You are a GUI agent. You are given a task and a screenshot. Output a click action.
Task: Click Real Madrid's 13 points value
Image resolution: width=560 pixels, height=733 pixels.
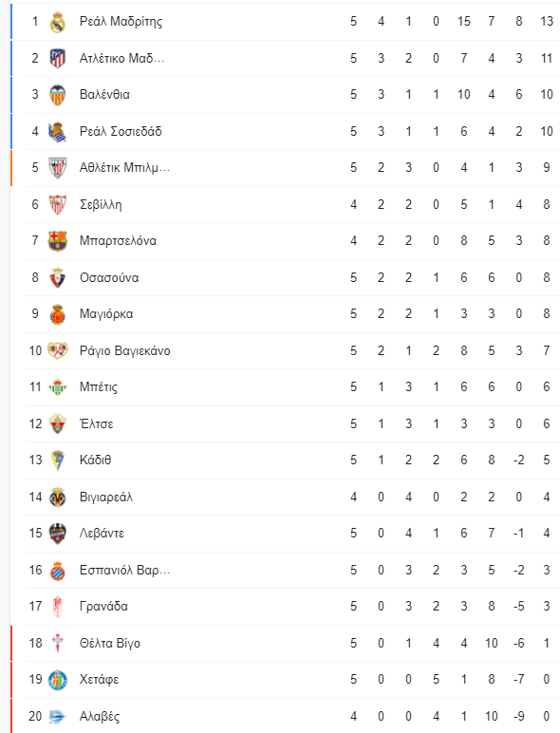pos(547,22)
